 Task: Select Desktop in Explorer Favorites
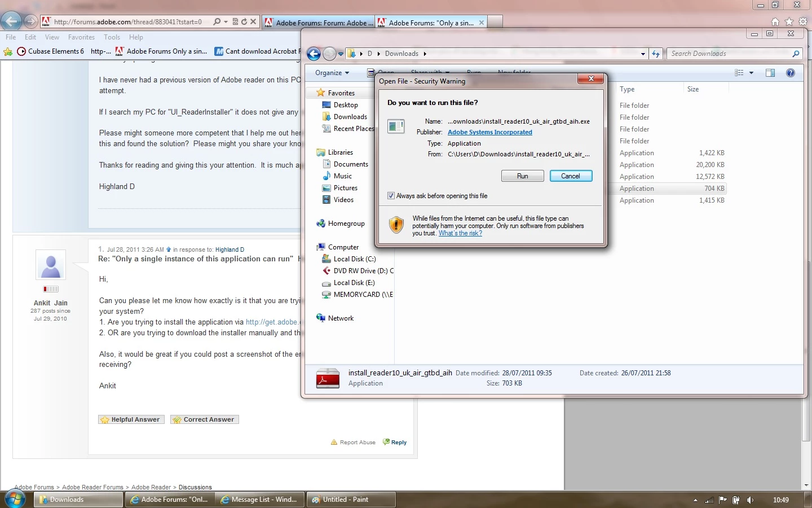(x=340, y=105)
